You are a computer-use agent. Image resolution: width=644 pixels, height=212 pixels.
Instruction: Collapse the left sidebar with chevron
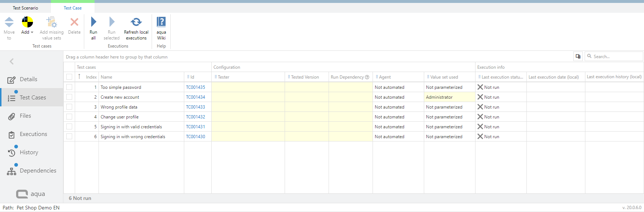pos(12,61)
